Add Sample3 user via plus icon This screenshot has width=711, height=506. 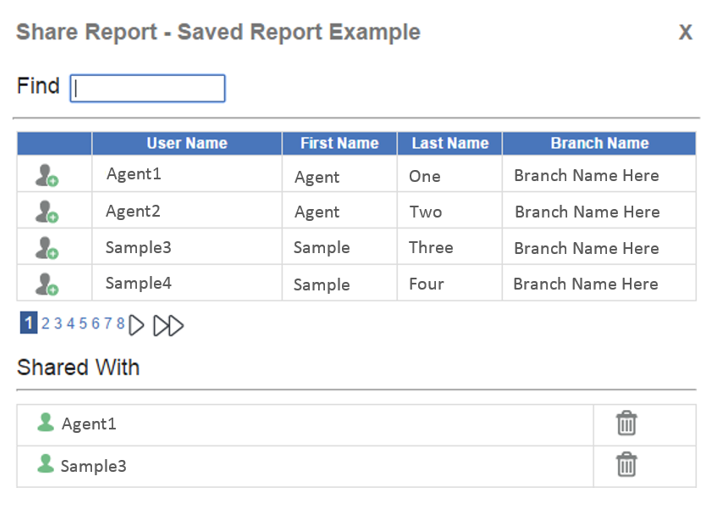pyautogui.click(x=47, y=248)
